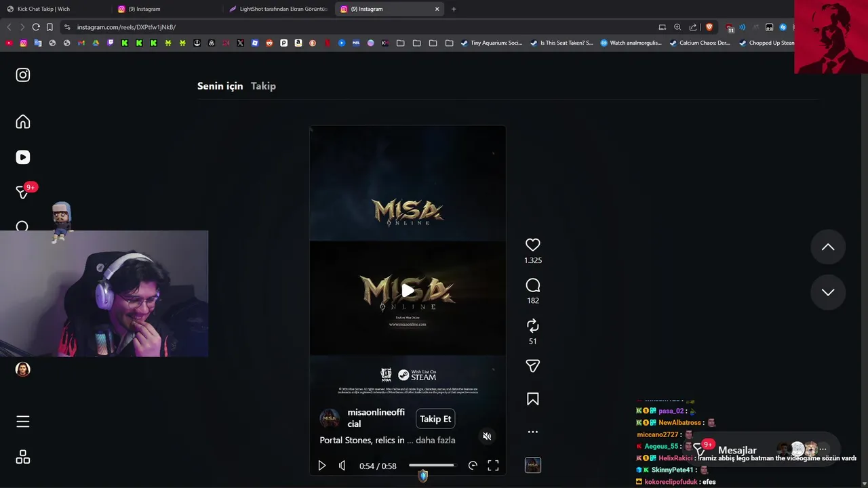Click the zoom magnifier icon in address bar
The width and height of the screenshot is (868, 488).
(677, 27)
